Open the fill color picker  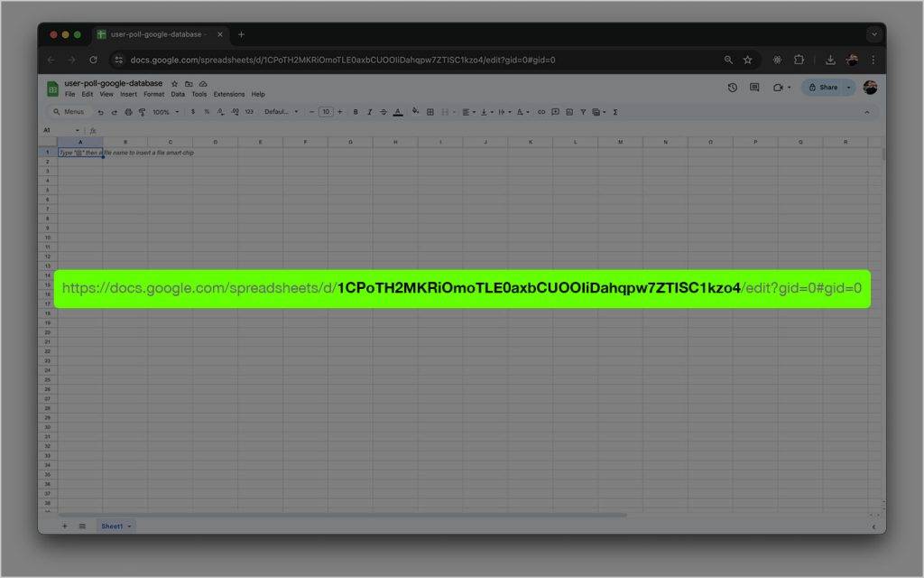(415, 111)
